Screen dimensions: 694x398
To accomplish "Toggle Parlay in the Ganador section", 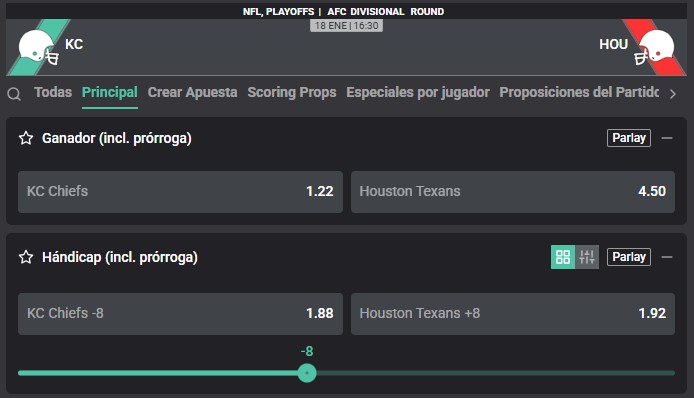I will tap(628, 138).
